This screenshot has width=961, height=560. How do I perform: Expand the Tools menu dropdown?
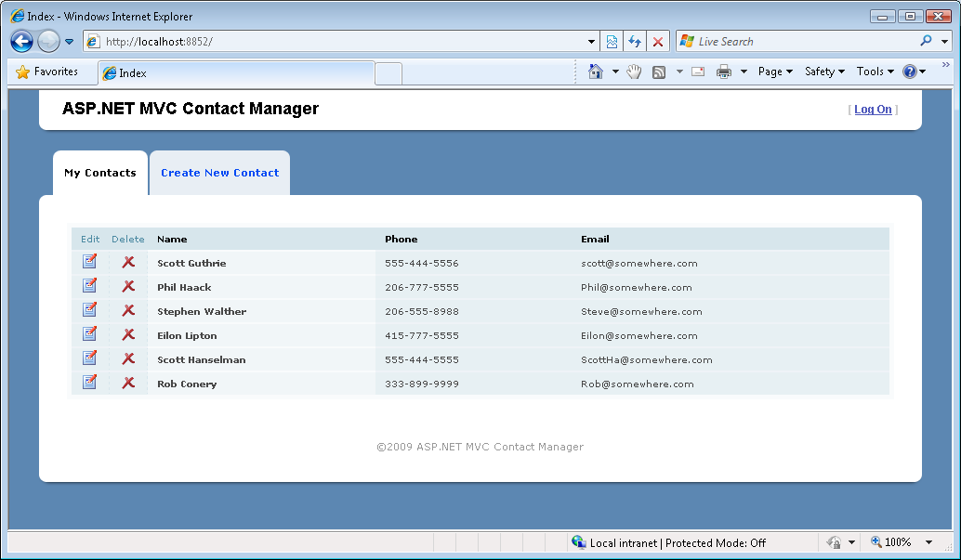(875, 72)
